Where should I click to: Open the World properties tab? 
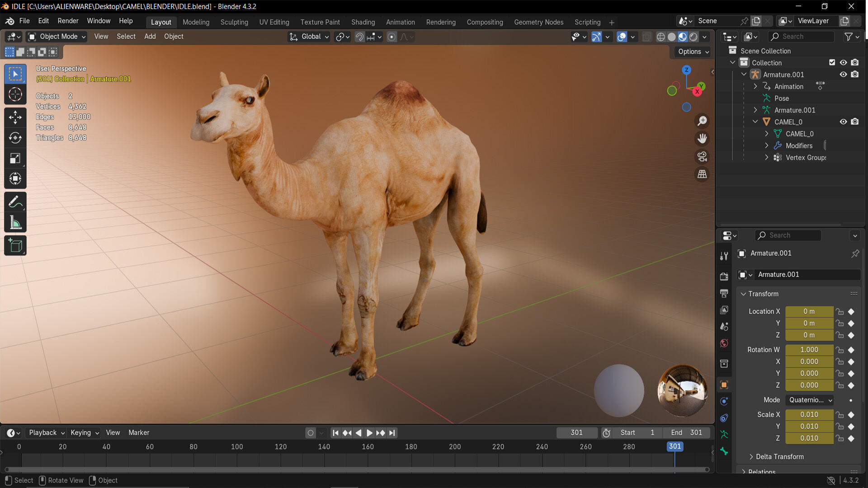724,343
